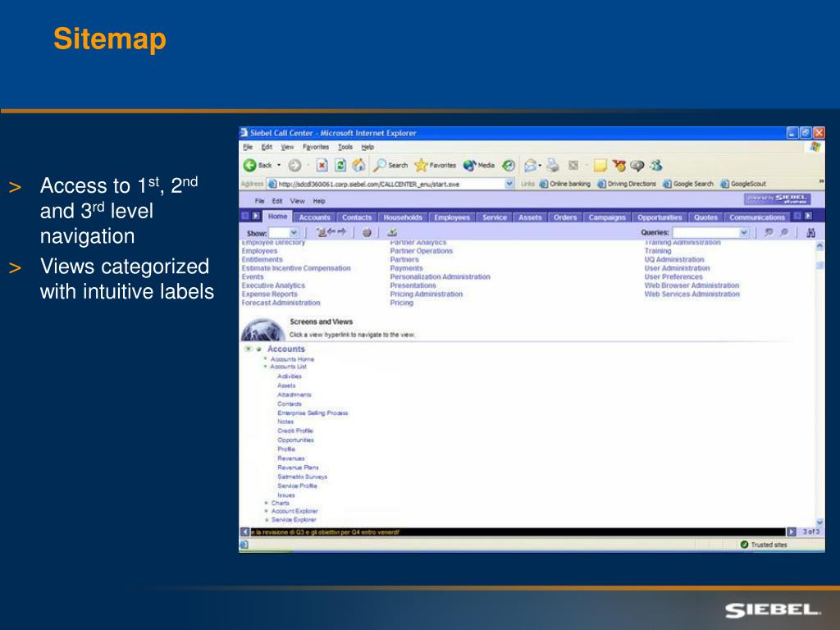Click the medal ribbon toolbar icon
The height and width of the screenshot is (630, 840).
(619, 166)
